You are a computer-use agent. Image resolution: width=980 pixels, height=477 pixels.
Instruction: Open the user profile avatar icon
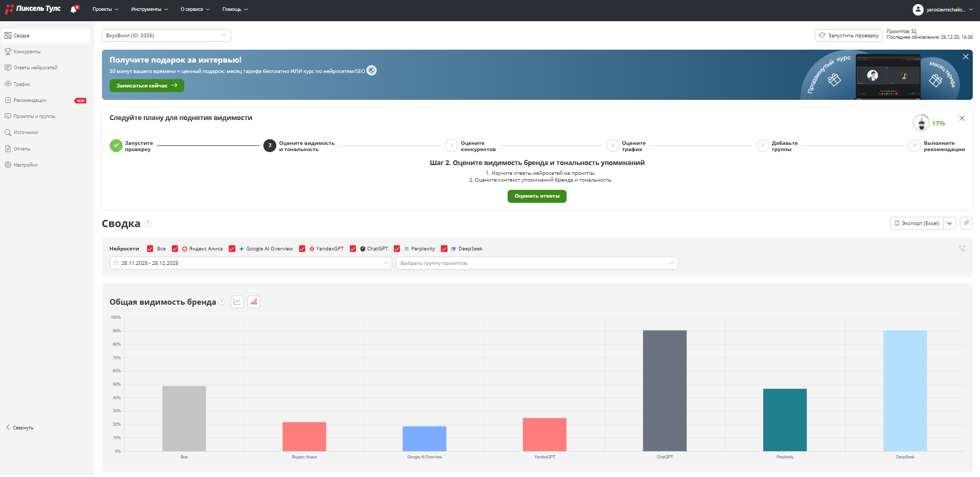click(x=918, y=9)
